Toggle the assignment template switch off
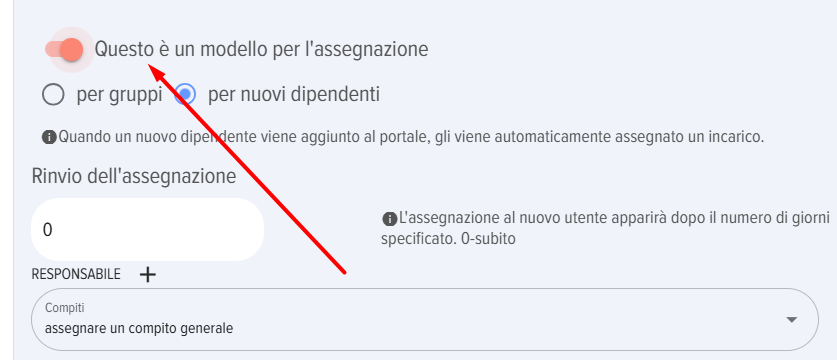837x360 pixels. pos(65,50)
